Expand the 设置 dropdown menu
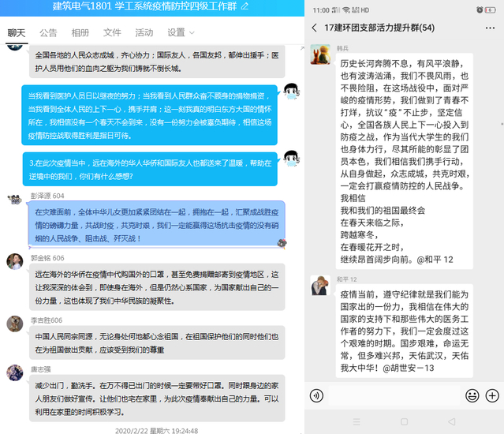This screenshot has width=504, height=434. coord(181,32)
